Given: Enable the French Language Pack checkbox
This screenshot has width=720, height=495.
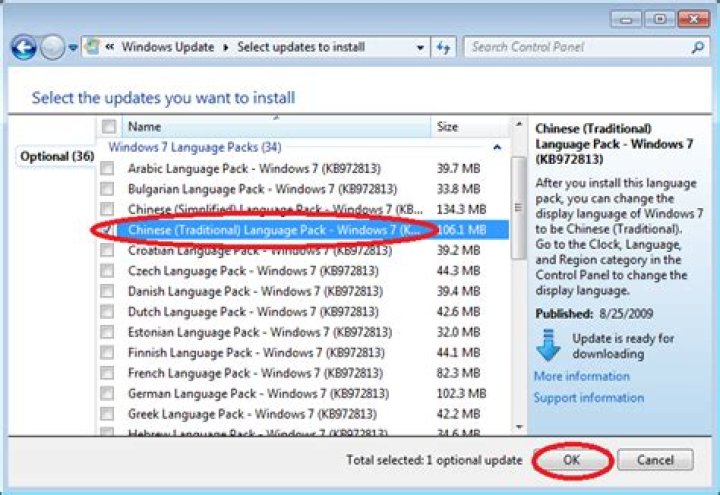Looking at the screenshot, I should 107,373.
